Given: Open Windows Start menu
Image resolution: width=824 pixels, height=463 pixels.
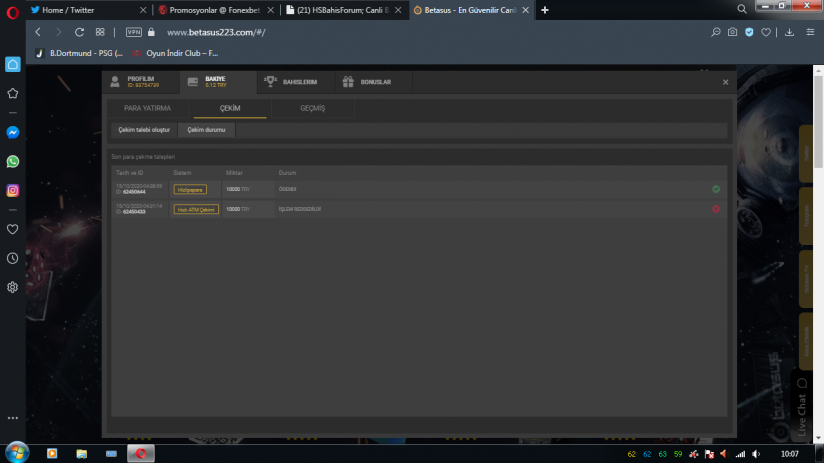Looking at the screenshot, I should (16, 452).
